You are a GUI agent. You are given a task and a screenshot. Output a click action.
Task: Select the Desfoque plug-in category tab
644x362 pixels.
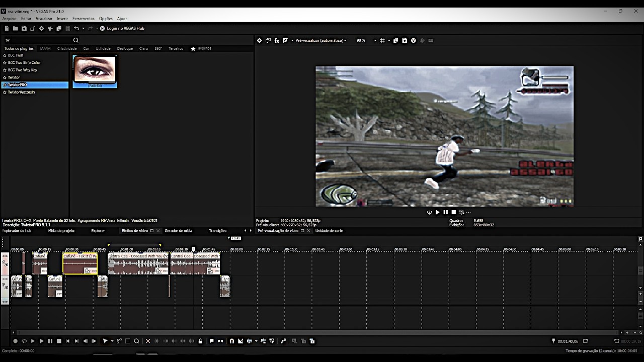125,49
